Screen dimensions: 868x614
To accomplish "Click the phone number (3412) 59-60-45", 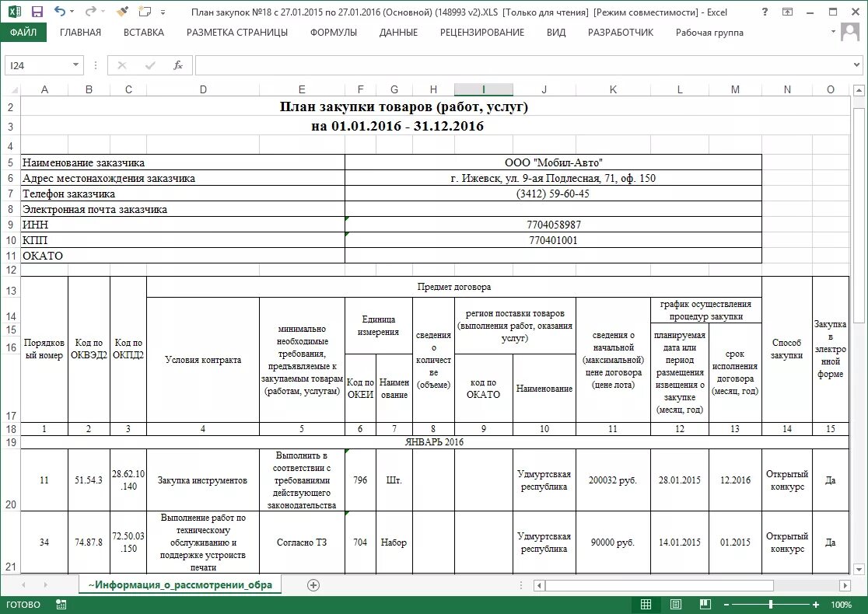I will coord(553,194).
